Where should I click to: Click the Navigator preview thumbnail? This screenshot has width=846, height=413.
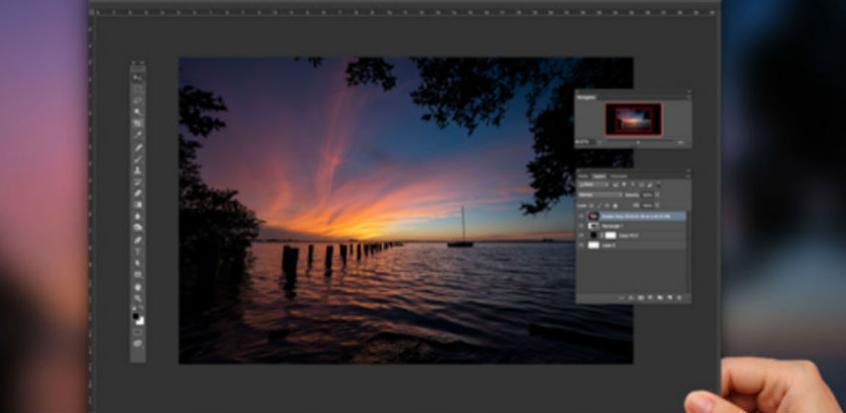[x=632, y=119]
